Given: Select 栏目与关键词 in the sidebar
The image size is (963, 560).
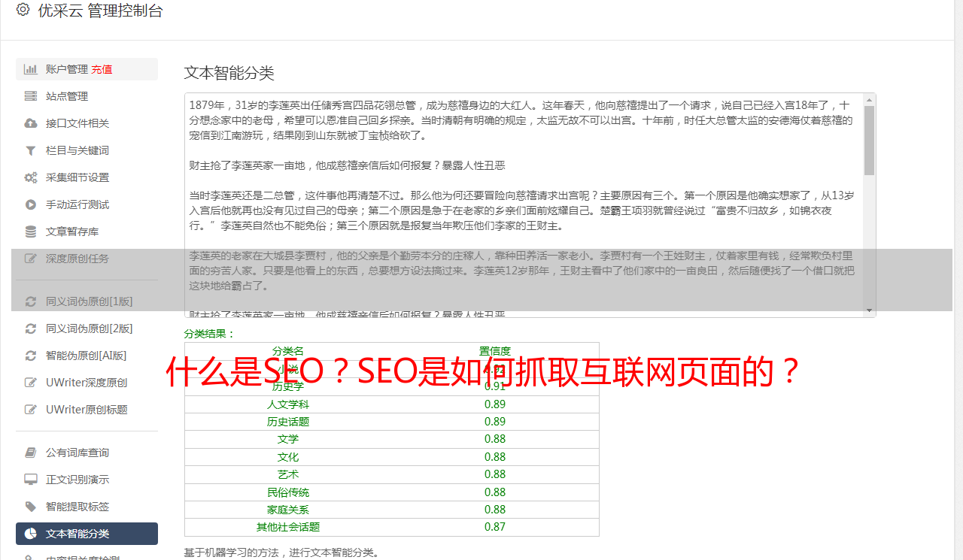Looking at the screenshot, I should tap(87, 150).
